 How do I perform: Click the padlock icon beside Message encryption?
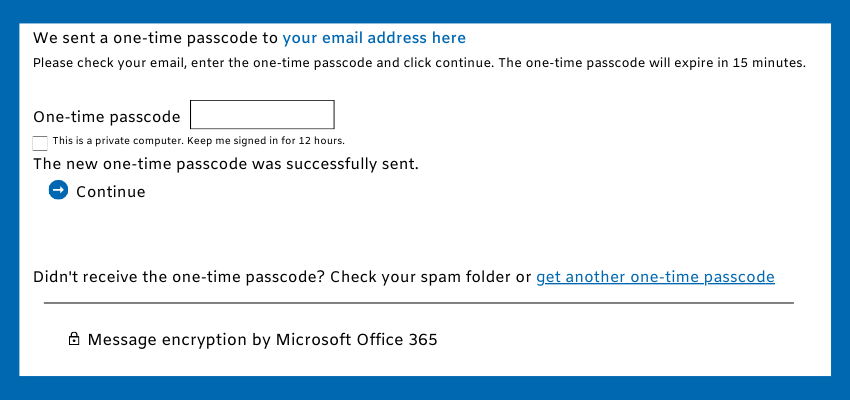click(x=73, y=339)
